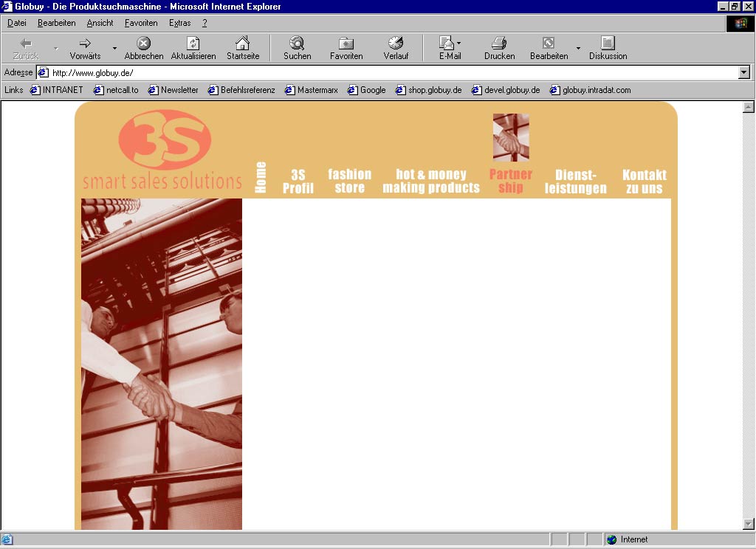
Task: Open the shop.globuy.de link in the Links bar
Action: (x=429, y=90)
